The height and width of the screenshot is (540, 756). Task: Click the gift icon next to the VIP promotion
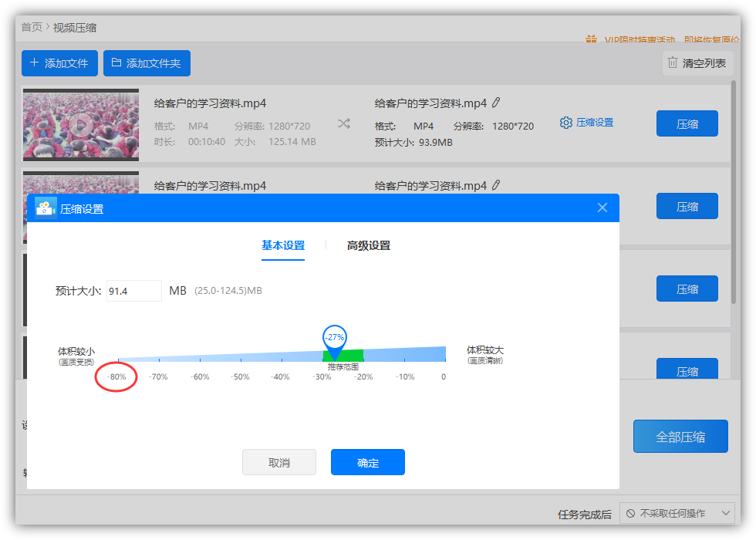591,39
